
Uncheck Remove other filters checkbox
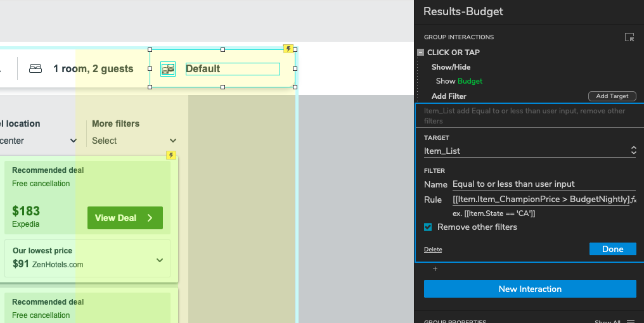[x=428, y=227]
